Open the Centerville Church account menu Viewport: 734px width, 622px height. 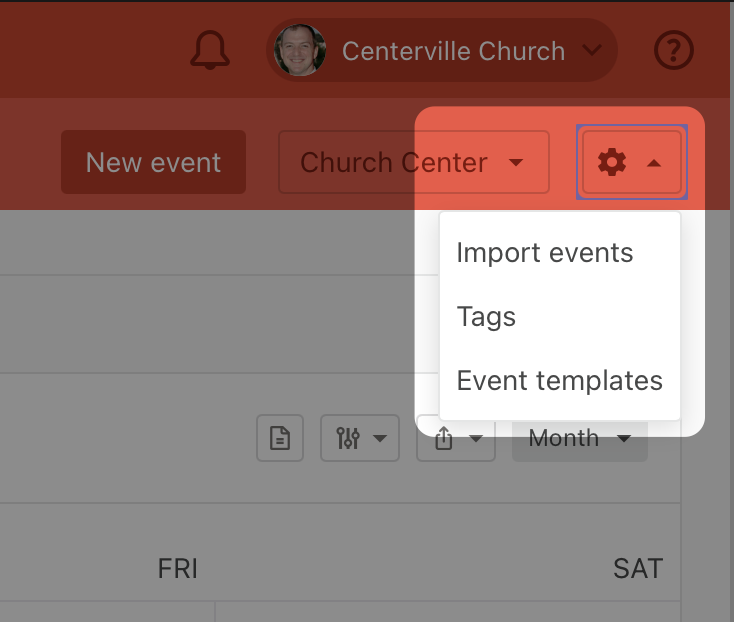tap(453, 51)
